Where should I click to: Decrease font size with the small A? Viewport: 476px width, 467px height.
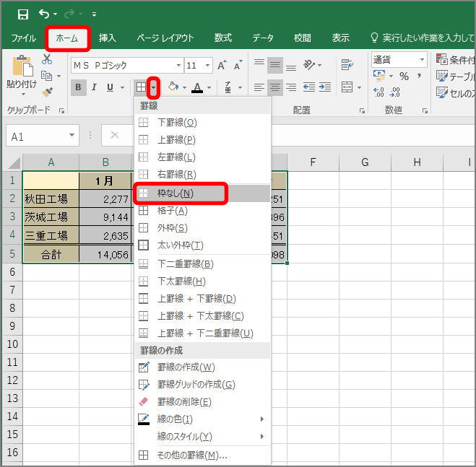click(x=238, y=65)
